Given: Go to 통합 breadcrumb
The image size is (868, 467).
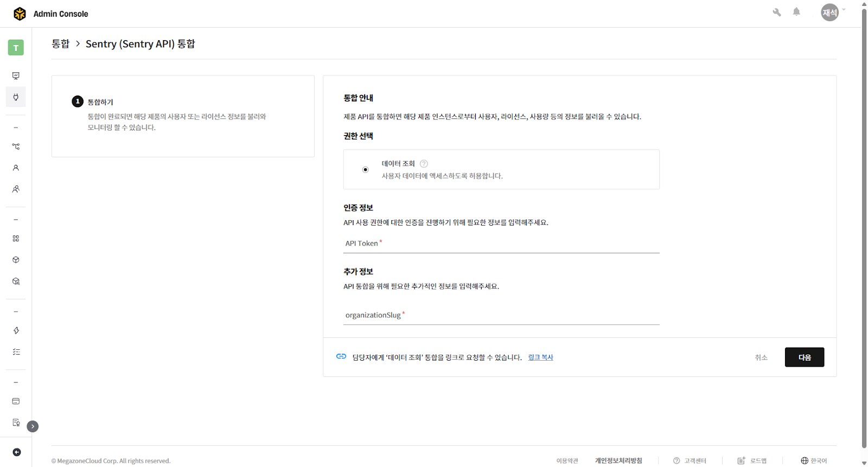Looking at the screenshot, I should [x=61, y=44].
